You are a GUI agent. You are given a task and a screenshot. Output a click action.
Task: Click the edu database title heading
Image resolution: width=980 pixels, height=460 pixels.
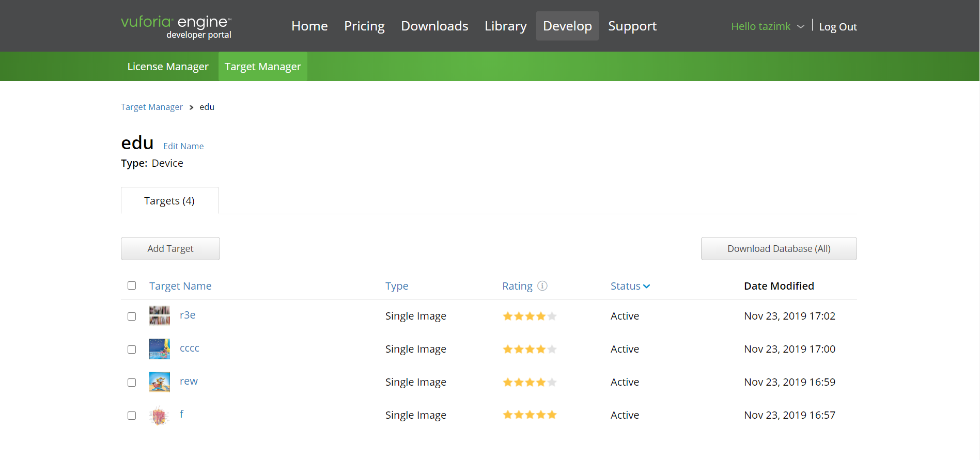(x=137, y=143)
